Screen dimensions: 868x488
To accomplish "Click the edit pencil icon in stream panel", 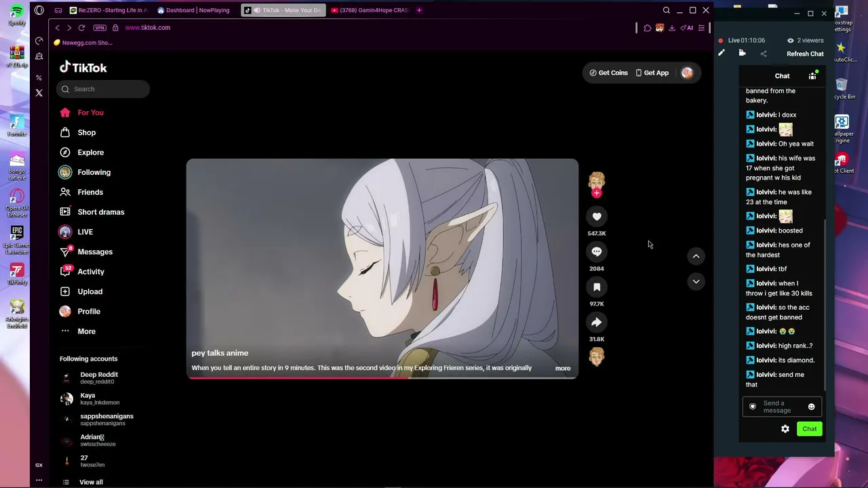I will [722, 54].
